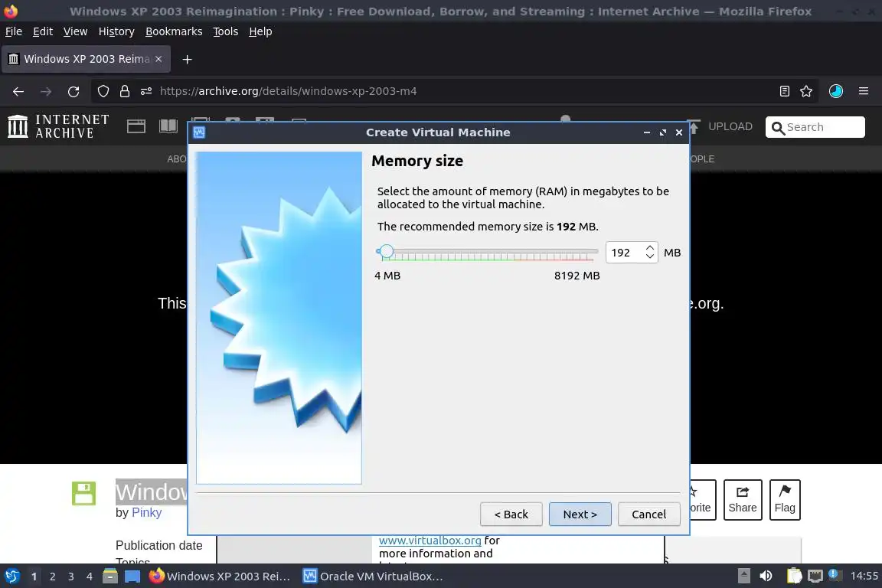Open the File menu in Firefox
The image size is (882, 588).
pos(14,31)
